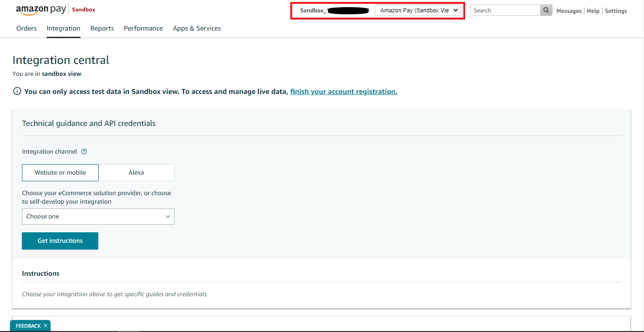Close the Feedback tab with X
The image size is (644, 332).
(x=45, y=326)
